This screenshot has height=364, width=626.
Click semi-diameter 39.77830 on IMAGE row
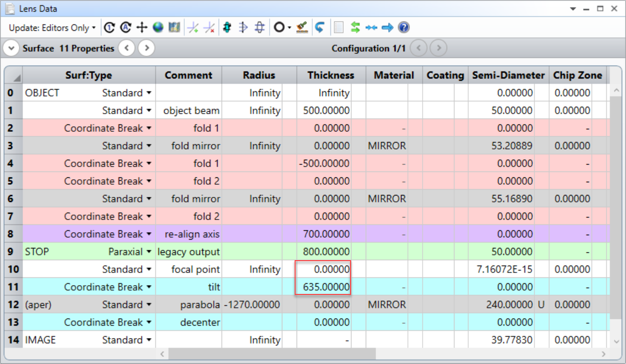(501, 340)
